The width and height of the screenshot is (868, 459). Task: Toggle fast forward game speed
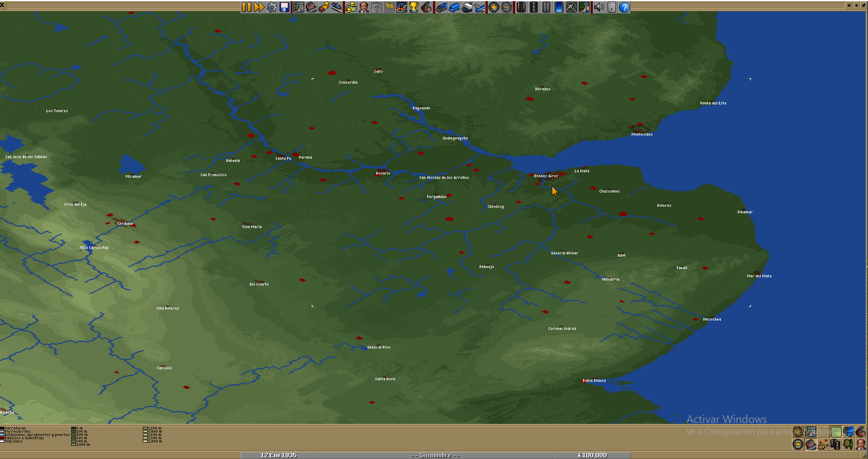[259, 7]
